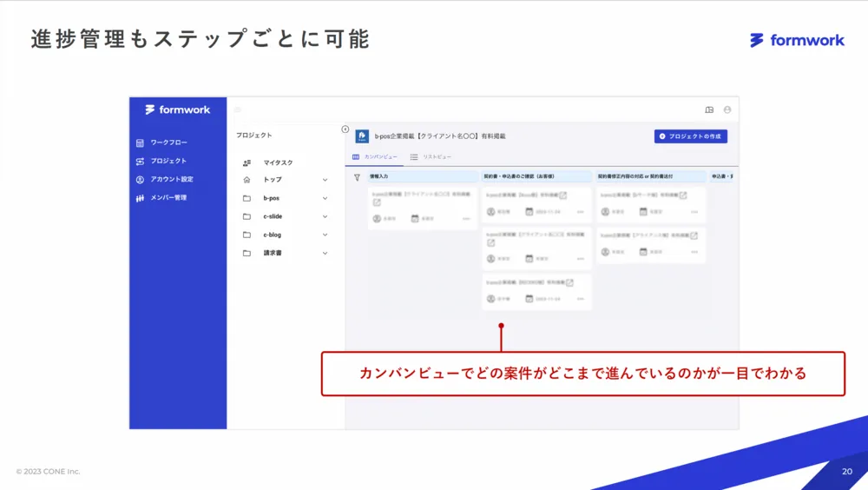
Task: Click the formwork logo in the blue sidebar
Action: coord(178,109)
